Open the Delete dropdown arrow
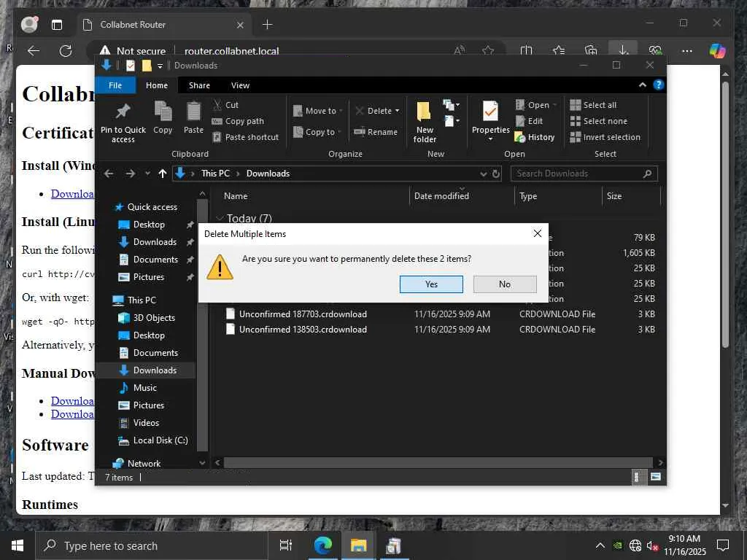 398,111
